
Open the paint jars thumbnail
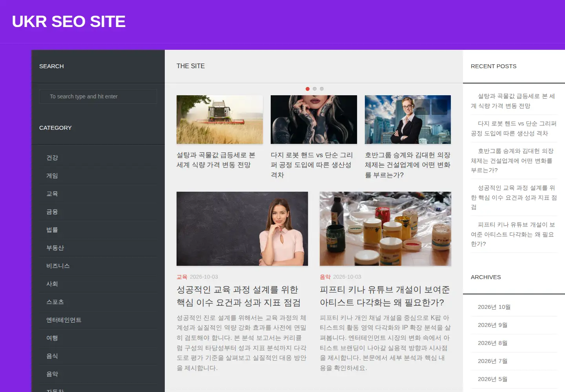tap(385, 229)
